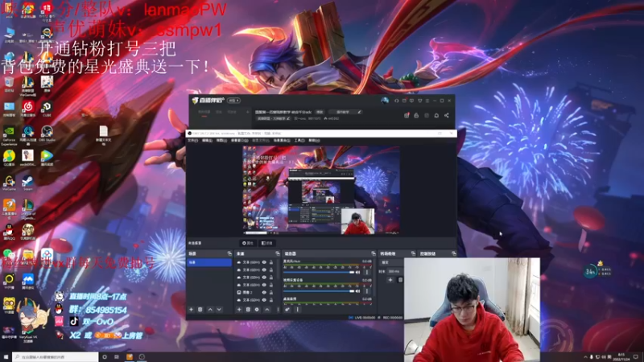Image resolution: width=644 pixels, height=362 pixels.
Task: Open mixer toolbar kebab menu
Action: pos(297,310)
